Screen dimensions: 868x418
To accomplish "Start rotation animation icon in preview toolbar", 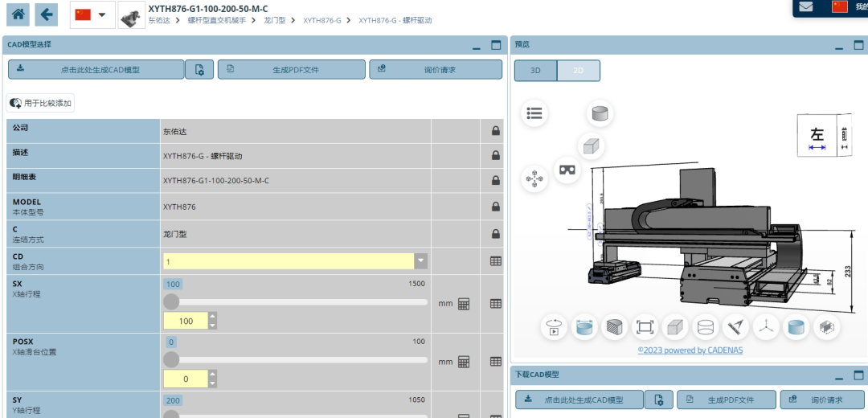I will tap(554, 327).
